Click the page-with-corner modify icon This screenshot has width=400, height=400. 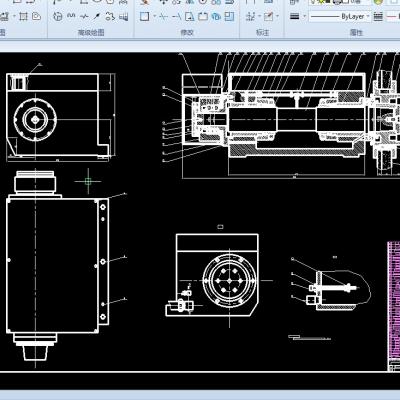189,16
